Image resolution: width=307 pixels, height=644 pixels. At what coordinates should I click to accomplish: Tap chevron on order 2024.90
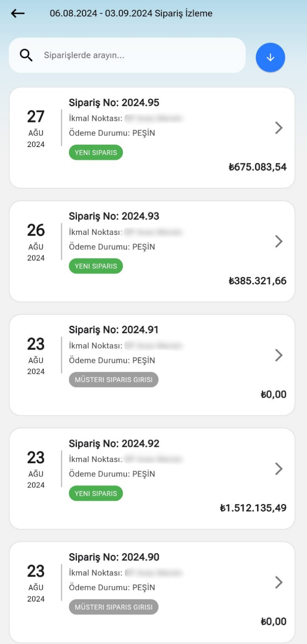tap(279, 582)
